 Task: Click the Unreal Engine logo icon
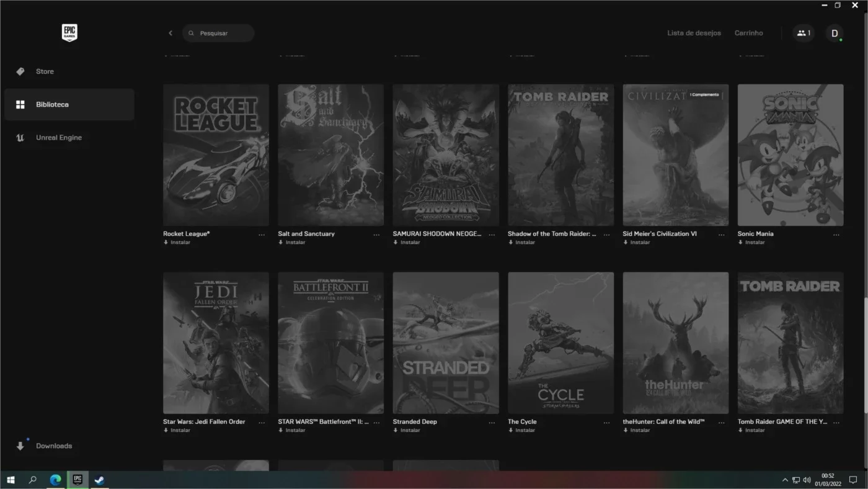tap(20, 138)
